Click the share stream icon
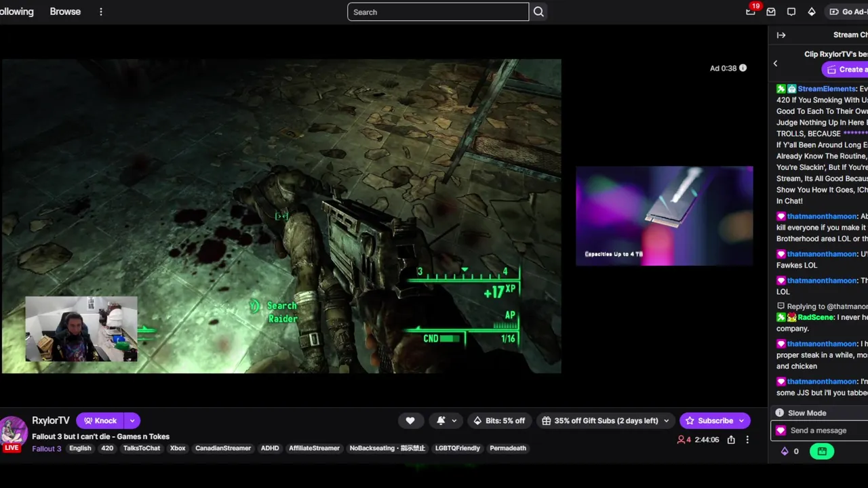 pyautogui.click(x=731, y=440)
